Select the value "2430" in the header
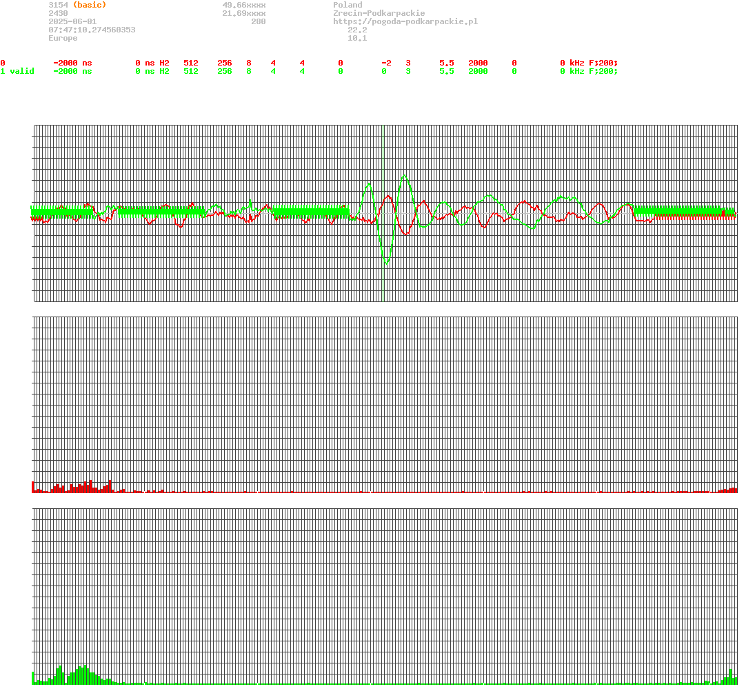Image resolution: width=755 pixels, height=700 pixels. [x=58, y=13]
